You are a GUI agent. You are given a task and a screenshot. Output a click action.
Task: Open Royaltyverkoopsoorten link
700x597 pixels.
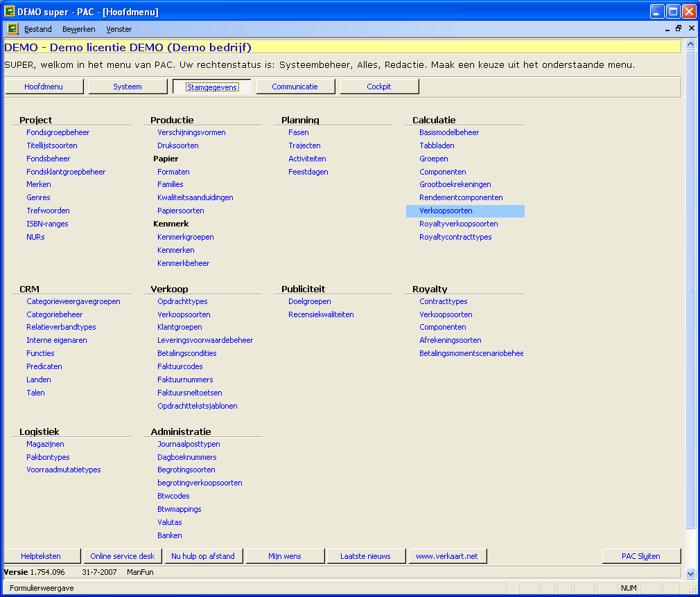click(459, 224)
